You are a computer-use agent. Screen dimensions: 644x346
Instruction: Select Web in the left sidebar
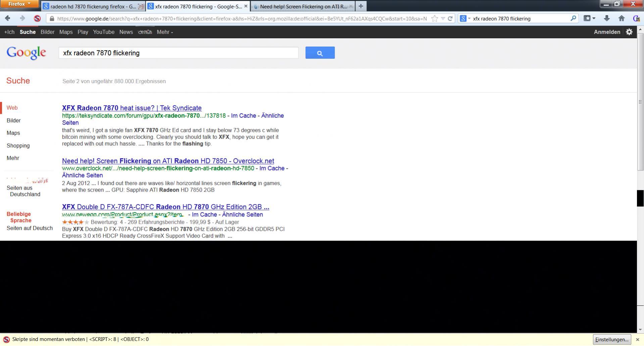click(12, 108)
